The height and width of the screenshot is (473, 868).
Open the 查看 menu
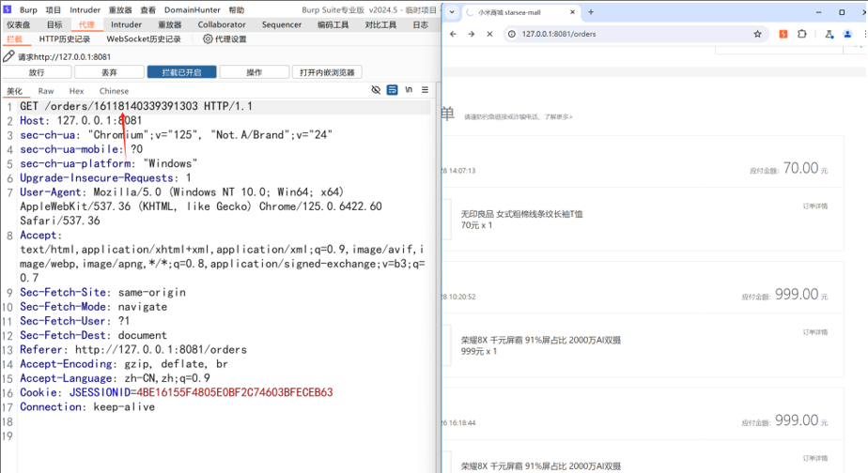point(147,10)
